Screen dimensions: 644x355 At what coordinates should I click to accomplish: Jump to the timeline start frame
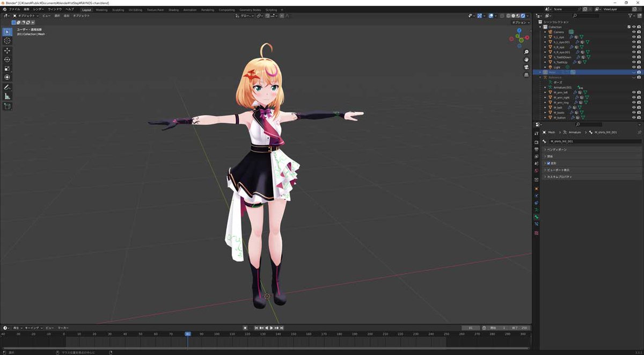[x=256, y=328]
